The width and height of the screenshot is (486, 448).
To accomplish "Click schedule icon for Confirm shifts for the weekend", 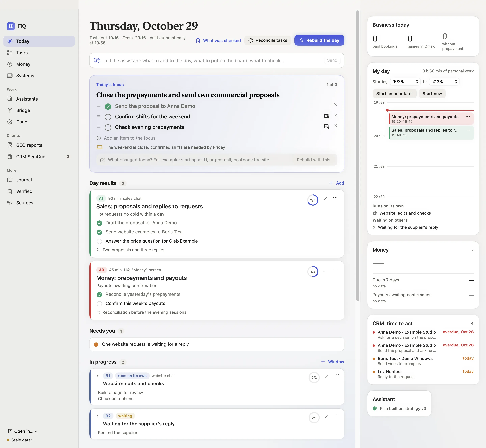I will click(x=327, y=116).
